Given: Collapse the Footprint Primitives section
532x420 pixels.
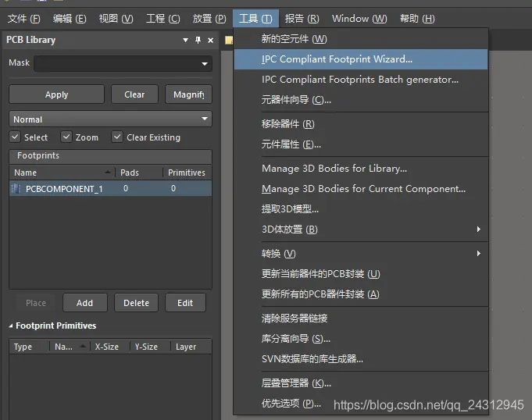Looking at the screenshot, I should coord(11,326).
